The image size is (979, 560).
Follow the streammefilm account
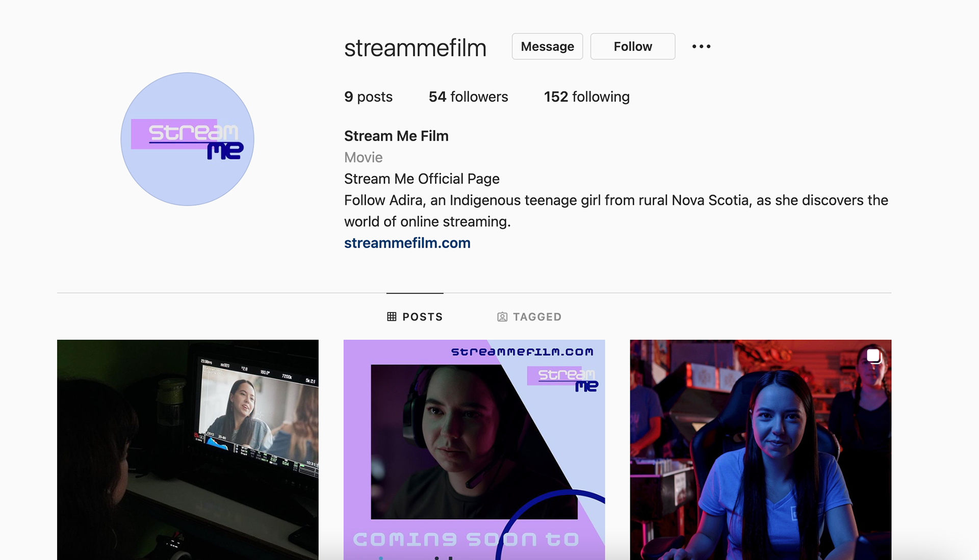coord(632,46)
